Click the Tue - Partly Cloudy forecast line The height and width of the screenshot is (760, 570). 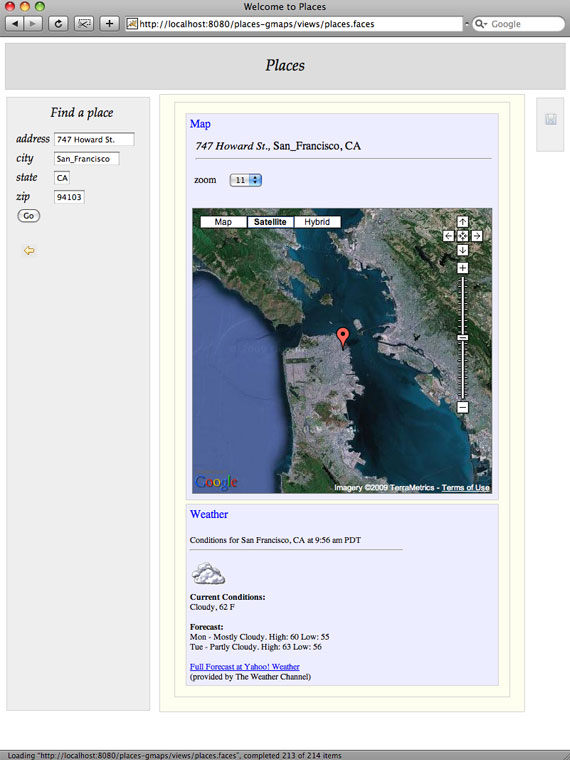point(255,647)
